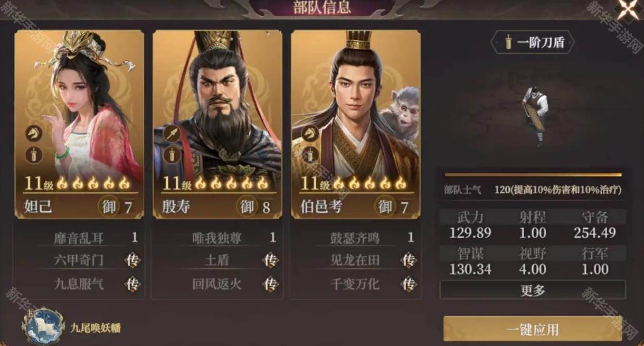
Task: Click the horse icon on 伯邑考's card
Action: (310, 134)
